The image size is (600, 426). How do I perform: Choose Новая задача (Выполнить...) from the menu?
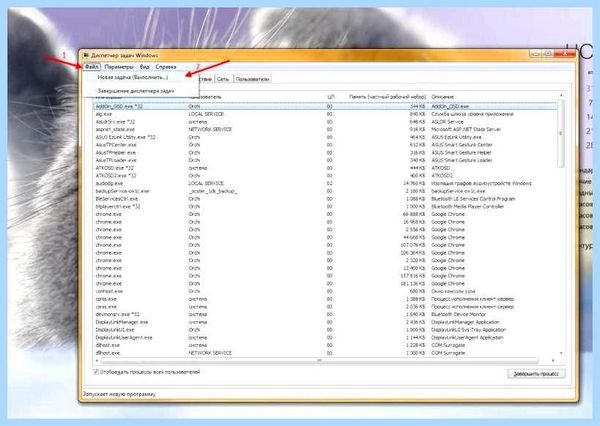(x=133, y=77)
